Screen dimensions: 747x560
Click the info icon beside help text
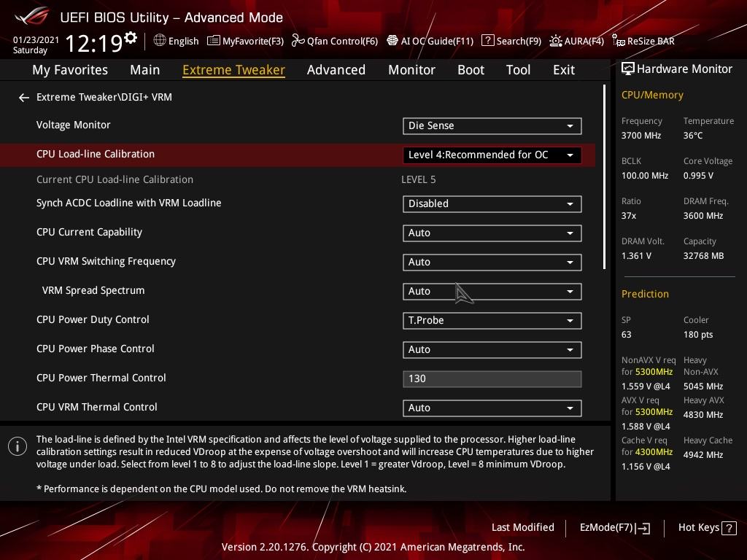tap(18, 447)
